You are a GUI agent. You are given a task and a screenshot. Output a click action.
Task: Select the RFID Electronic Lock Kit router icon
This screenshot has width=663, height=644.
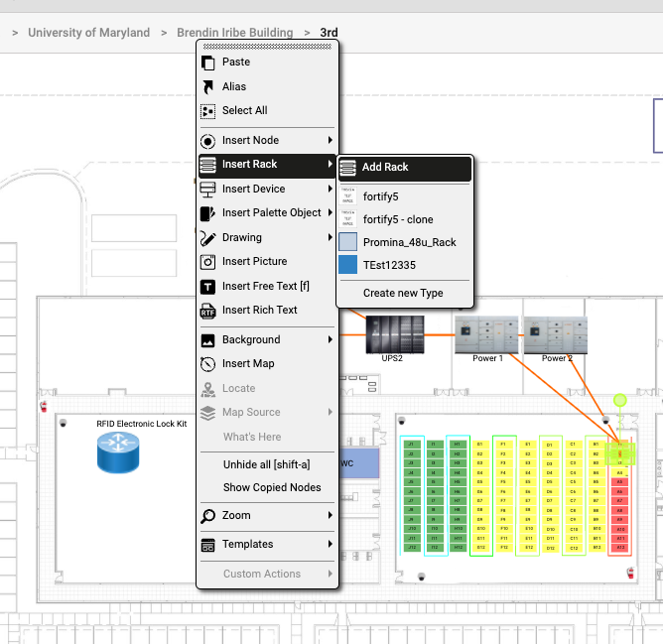pyautogui.click(x=119, y=453)
